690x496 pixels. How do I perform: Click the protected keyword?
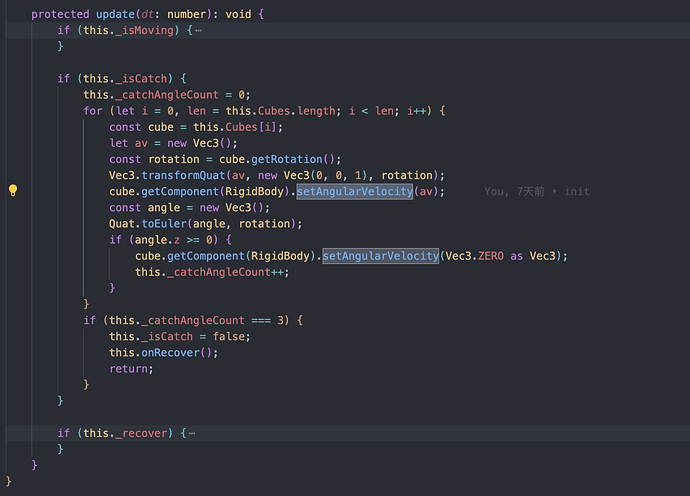(60, 14)
